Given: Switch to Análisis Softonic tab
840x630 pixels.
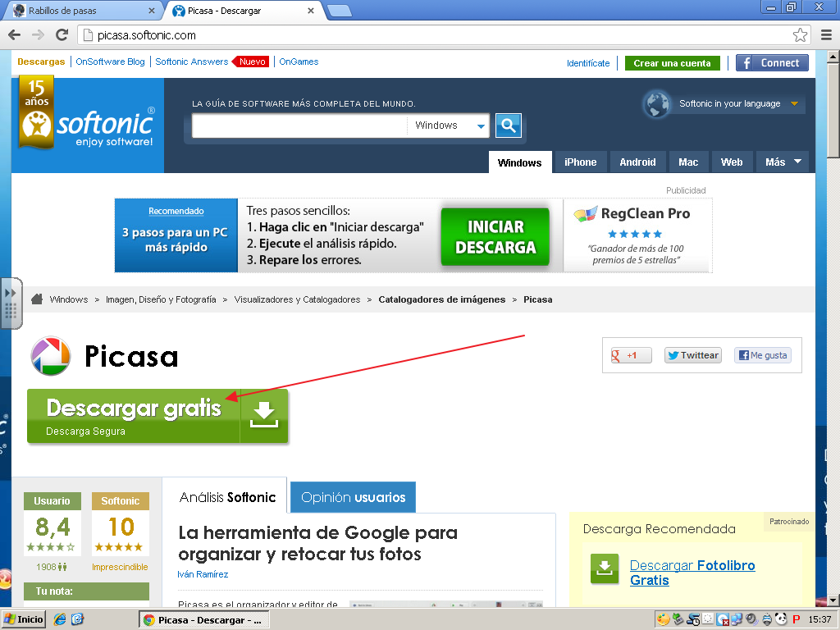Looking at the screenshot, I should 227,497.
